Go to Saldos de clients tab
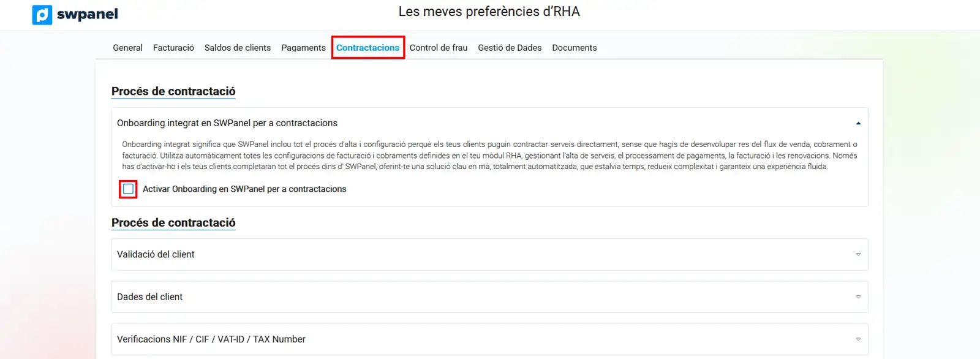The width and height of the screenshot is (980, 359). click(238, 48)
